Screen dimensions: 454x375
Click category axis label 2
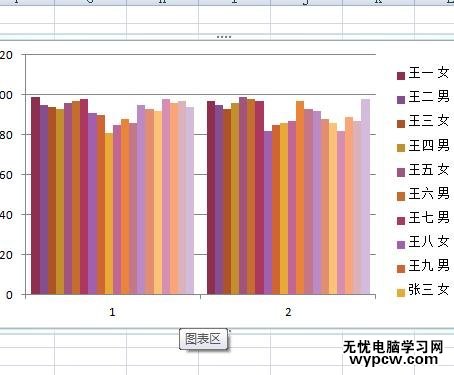coord(288,312)
